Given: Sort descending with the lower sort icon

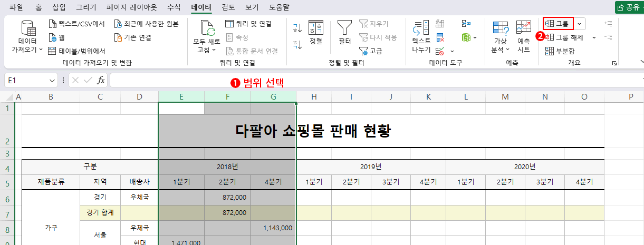Looking at the screenshot, I should pos(297,45).
